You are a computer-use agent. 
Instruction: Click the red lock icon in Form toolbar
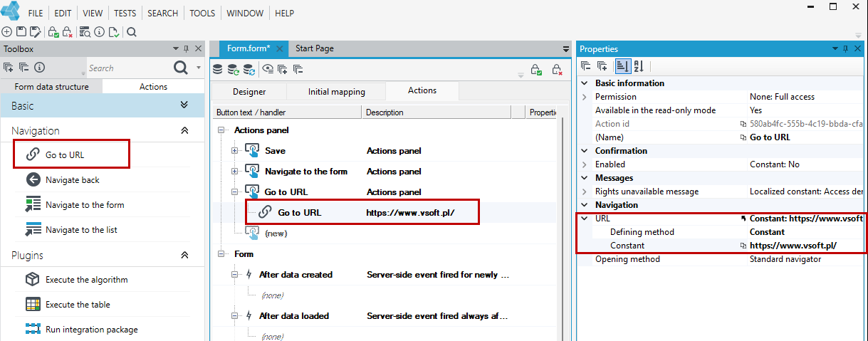[x=558, y=69]
